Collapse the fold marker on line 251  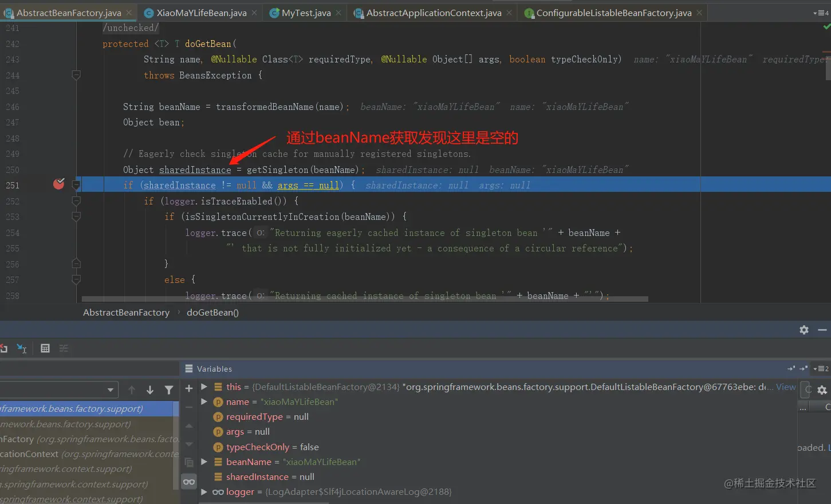pos(76,185)
